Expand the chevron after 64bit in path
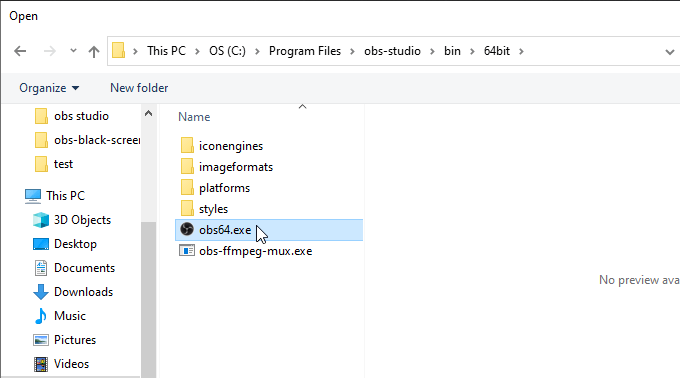 click(x=521, y=51)
